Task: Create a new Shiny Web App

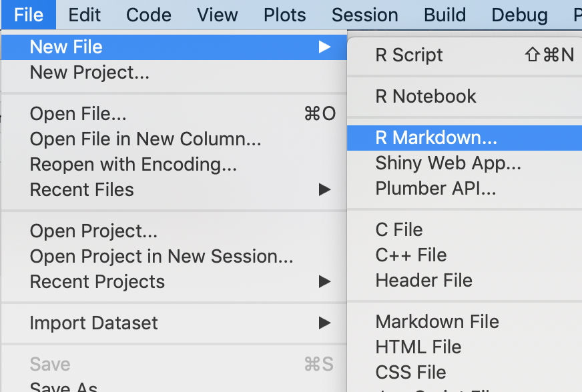Action: click(448, 163)
